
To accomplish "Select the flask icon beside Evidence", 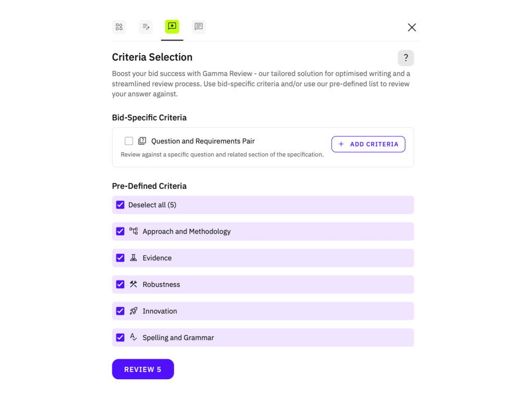I will [133, 258].
